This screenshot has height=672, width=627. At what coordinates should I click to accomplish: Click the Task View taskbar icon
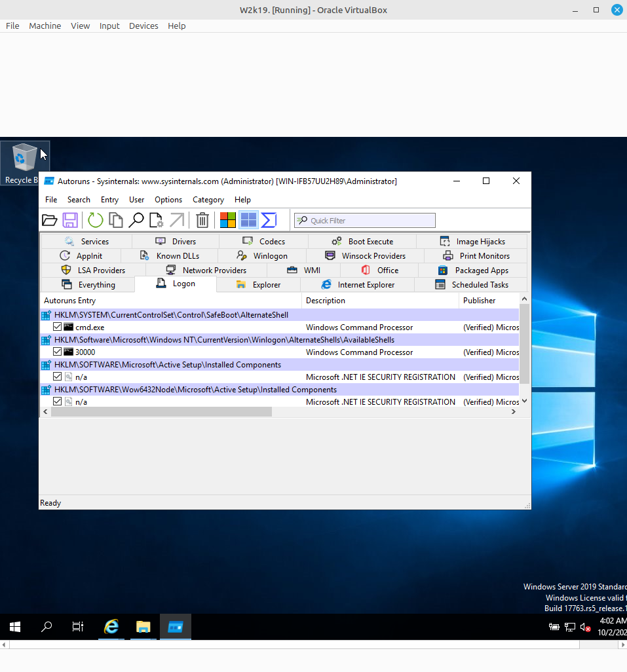tap(78, 627)
